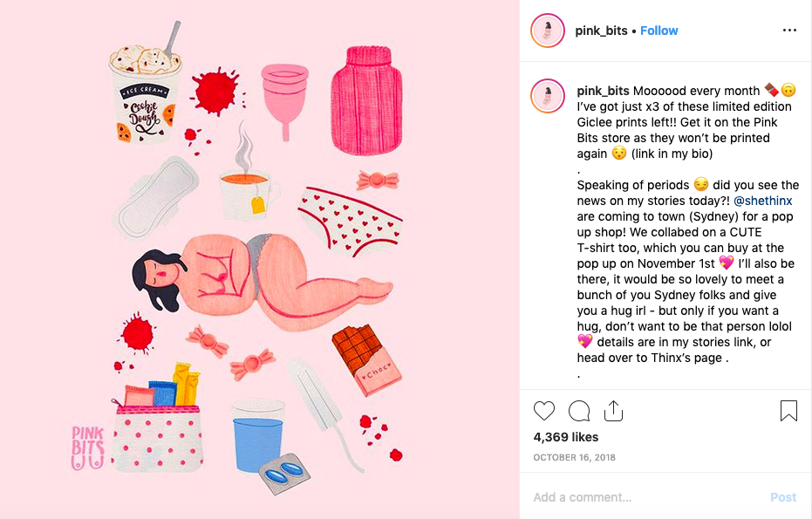Open pink_bits profile from header username
Viewport: 812px width, 519px height.
pyautogui.click(x=601, y=31)
